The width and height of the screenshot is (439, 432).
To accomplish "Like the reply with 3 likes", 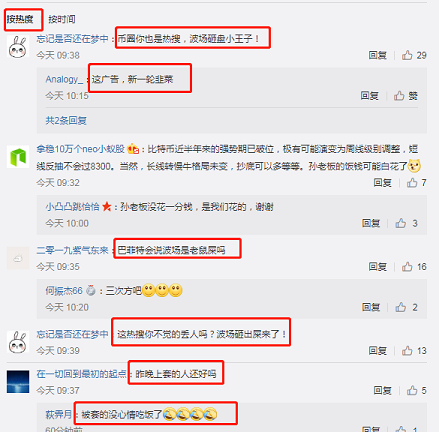I will (401, 223).
